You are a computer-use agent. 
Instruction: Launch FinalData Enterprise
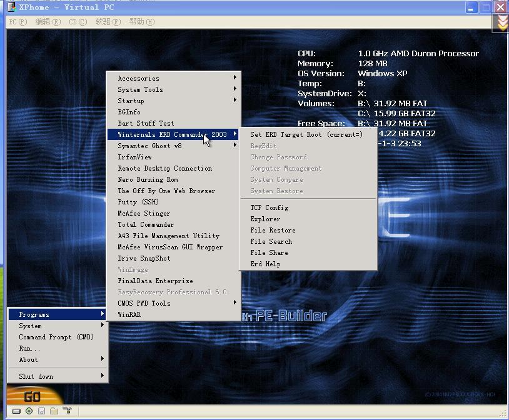tap(174, 281)
